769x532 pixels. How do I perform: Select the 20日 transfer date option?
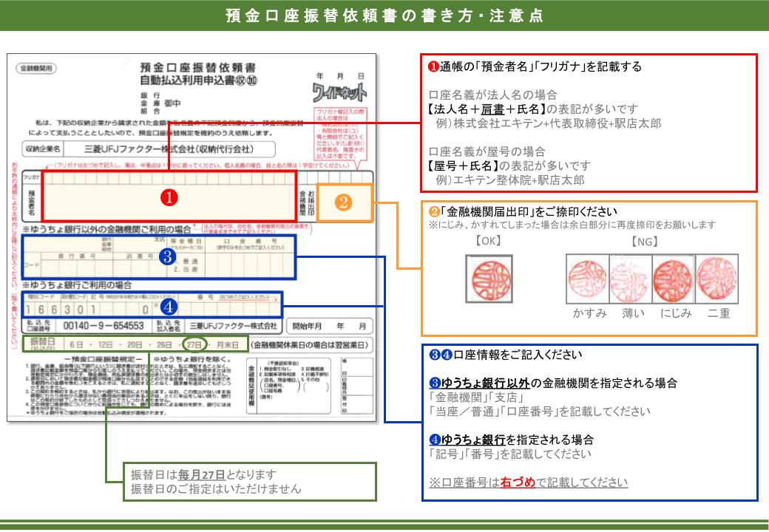point(135,345)
